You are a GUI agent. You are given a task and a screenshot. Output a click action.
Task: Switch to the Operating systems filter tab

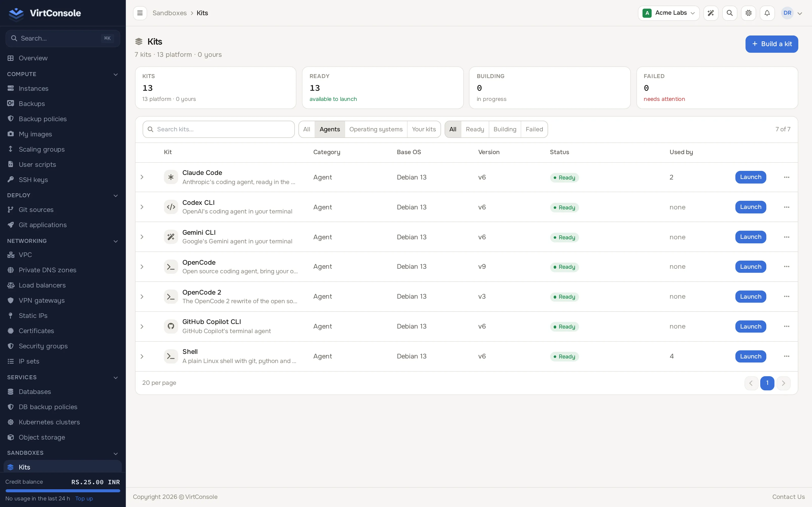point(376,129)
